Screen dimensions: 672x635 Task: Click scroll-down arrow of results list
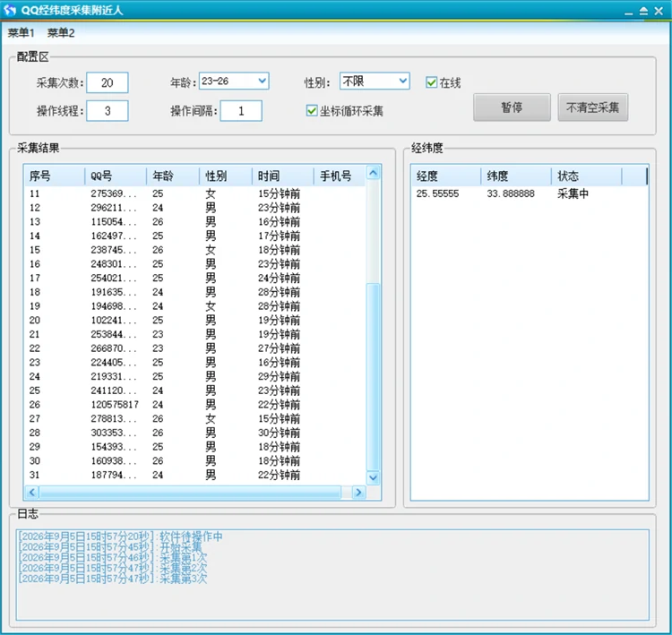374,477
